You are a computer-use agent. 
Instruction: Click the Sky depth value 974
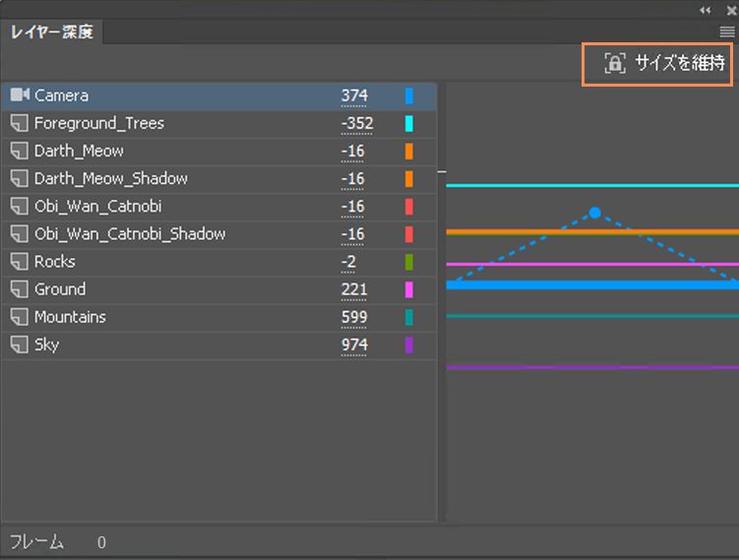pyautogui.click(x=354, y=344)
